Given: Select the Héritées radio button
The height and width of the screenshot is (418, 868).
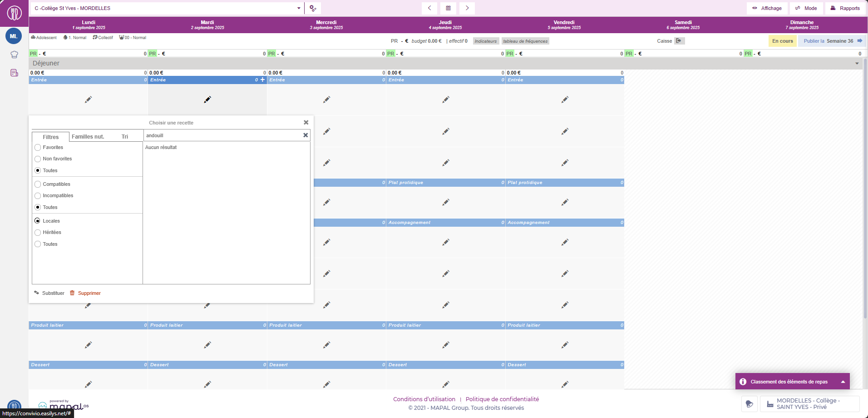Looking at the screenshot, I should click(38, 233).
